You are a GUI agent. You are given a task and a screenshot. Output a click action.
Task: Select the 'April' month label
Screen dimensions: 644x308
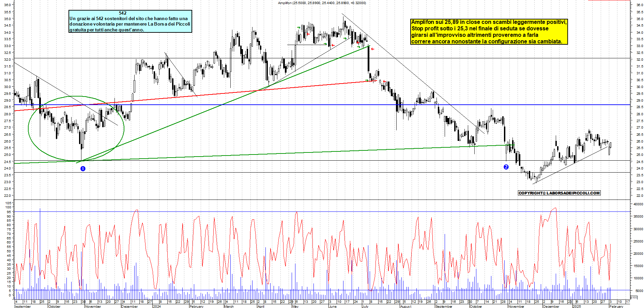pos(261,306)
